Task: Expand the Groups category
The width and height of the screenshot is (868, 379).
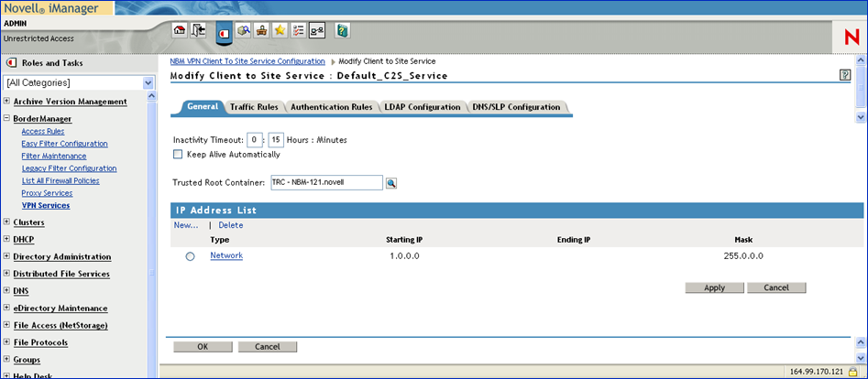Action: click(x=6, y=359)
